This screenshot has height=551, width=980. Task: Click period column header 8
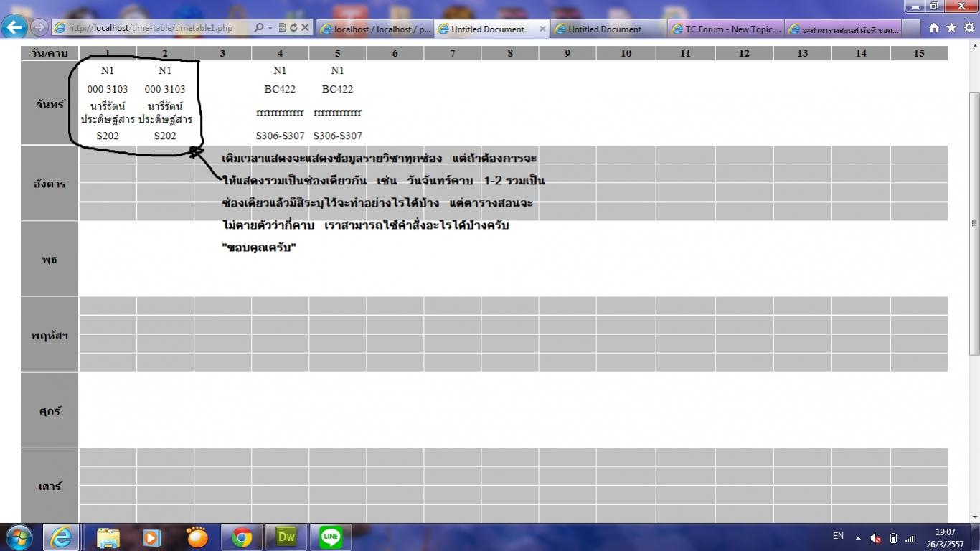point(510,53)
